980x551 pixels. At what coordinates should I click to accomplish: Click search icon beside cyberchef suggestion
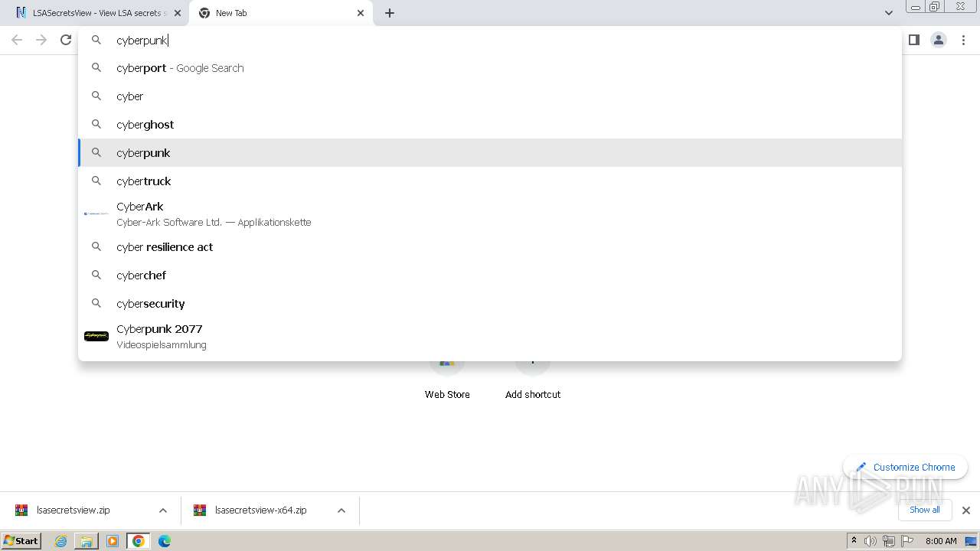pos(96,275)
